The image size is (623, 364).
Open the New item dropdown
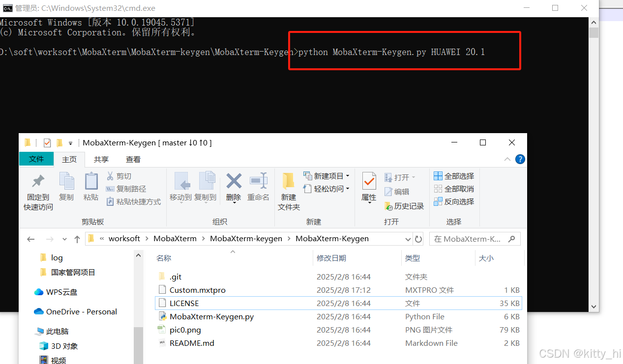(x=326, y=176)
